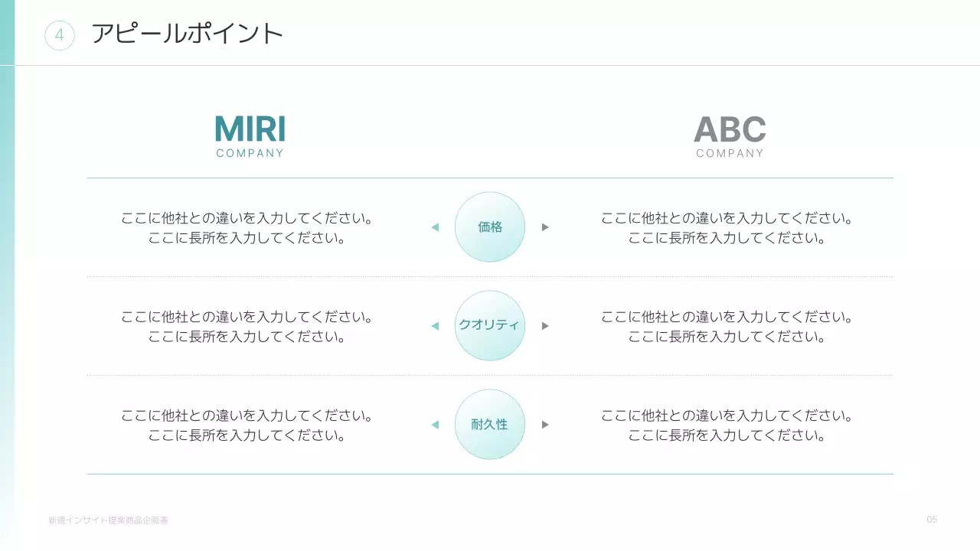Click the right arrow beside 価格 circle
The width and height of the screenshot is (980, 551).
coord(545,227)
